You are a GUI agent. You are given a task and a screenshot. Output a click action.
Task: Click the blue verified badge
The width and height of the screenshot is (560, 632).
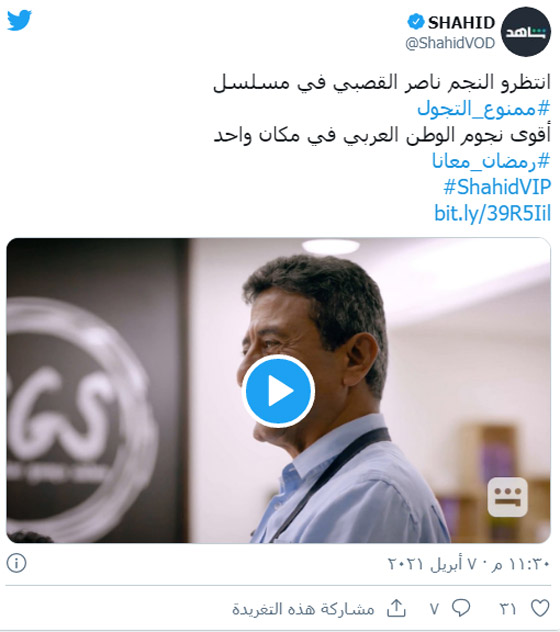pos(415,22)
